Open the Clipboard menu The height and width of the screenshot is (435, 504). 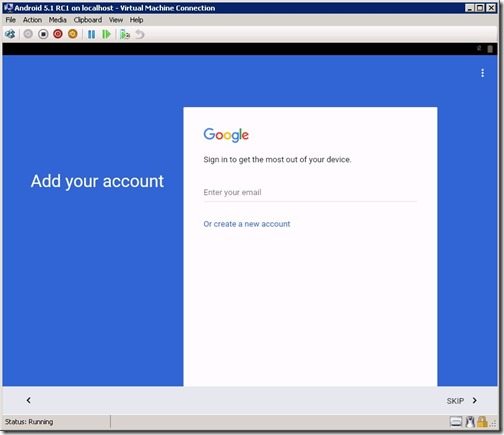click(x=88, y=20)
